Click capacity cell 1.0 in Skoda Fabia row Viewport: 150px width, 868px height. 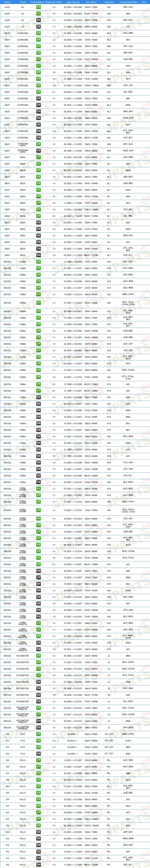54,262
